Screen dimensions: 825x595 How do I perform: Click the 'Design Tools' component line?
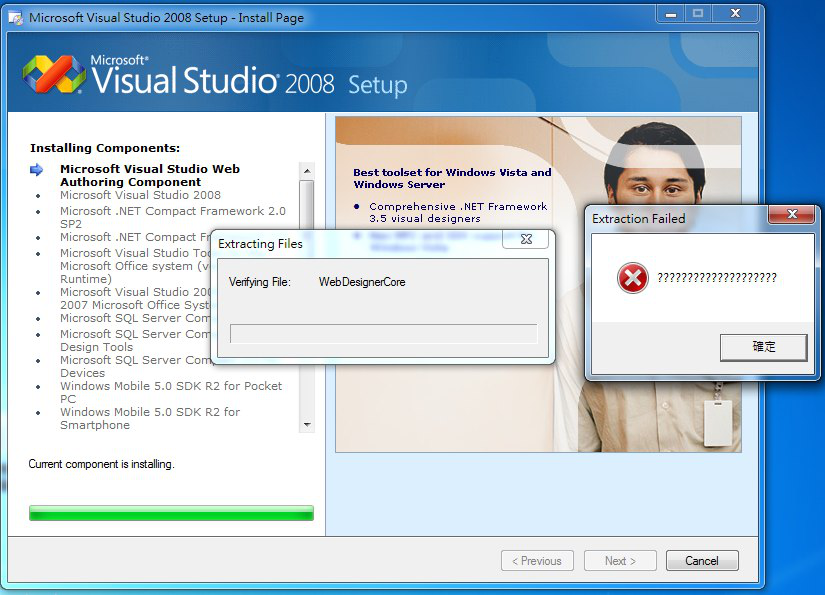pos(96,347)
